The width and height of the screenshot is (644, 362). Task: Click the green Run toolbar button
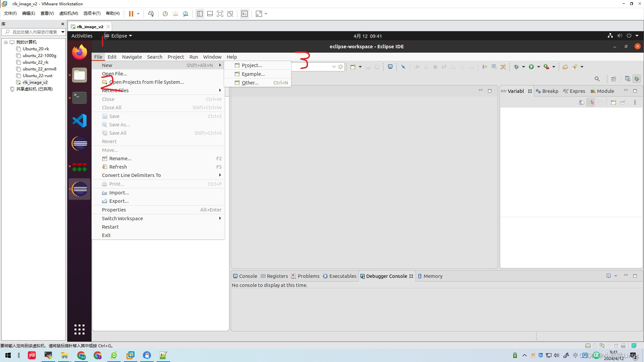pos(531,67)
